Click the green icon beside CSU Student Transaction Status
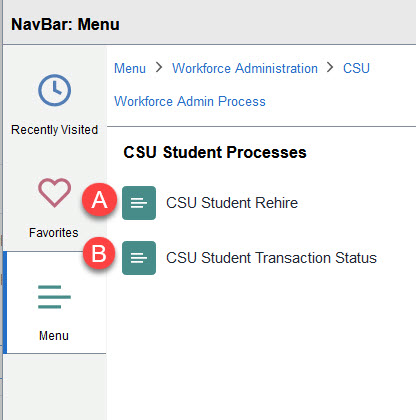Viewport: 416px width, 420px height. click(x=139, y=258)
